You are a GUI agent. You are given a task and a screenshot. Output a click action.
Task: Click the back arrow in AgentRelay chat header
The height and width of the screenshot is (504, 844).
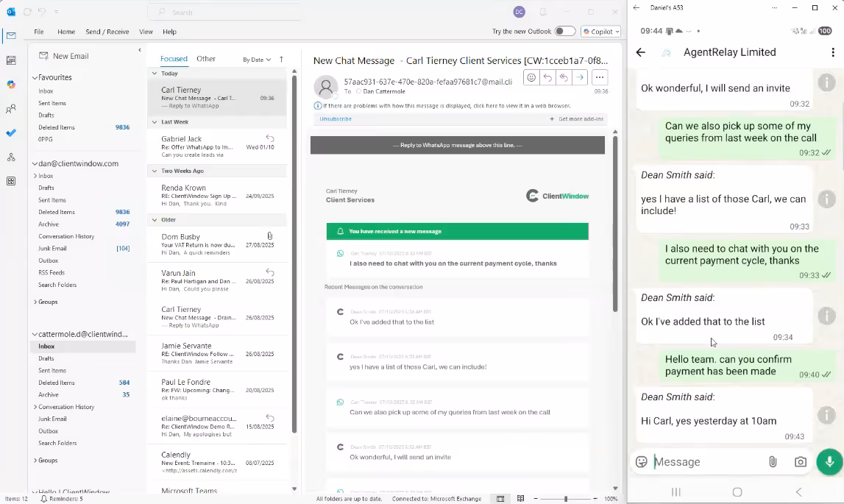click(640, 52)
